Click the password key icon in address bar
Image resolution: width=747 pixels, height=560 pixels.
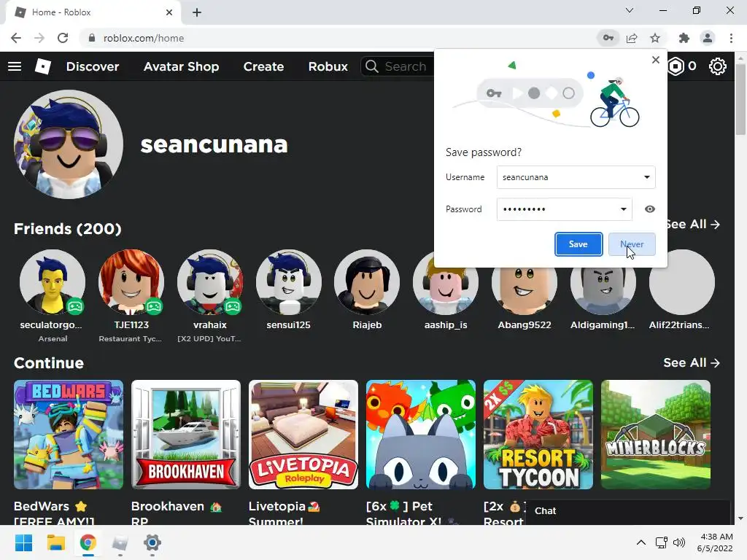[608, 38]
